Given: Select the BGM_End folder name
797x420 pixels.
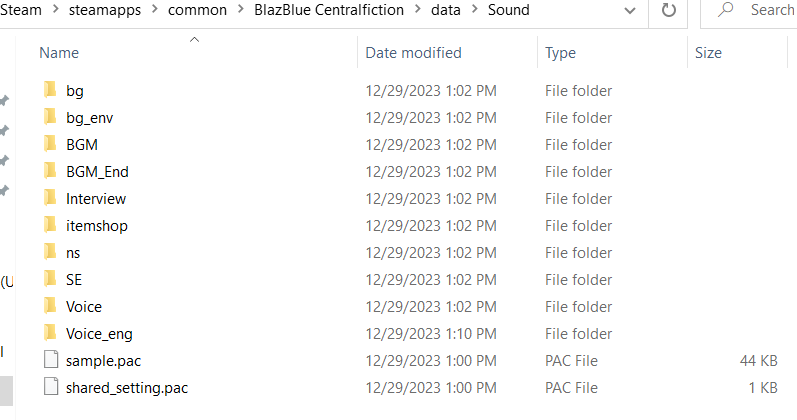Looking at the screenshot, I should click(97, 172).
